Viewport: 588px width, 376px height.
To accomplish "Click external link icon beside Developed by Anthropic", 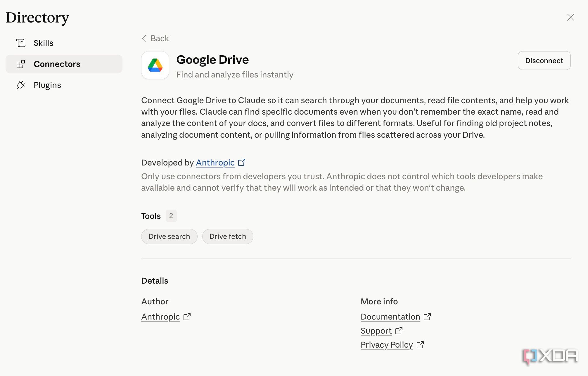I will [x=242, y=162].
